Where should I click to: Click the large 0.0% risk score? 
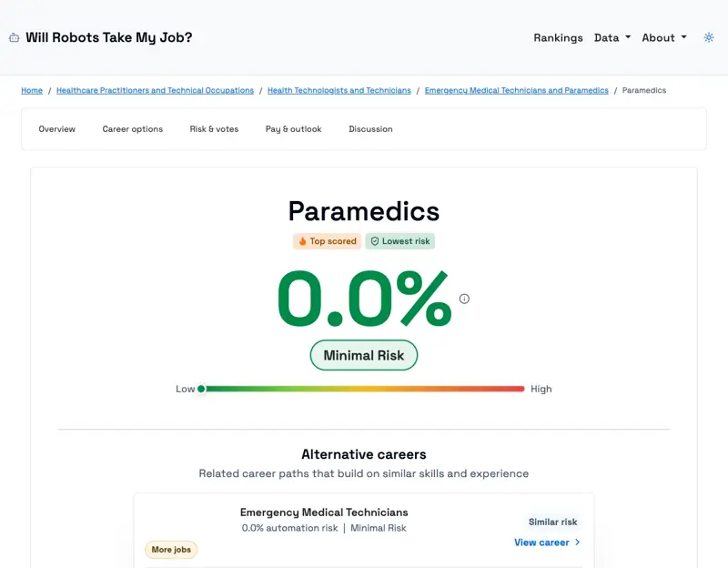pos(363,299)
